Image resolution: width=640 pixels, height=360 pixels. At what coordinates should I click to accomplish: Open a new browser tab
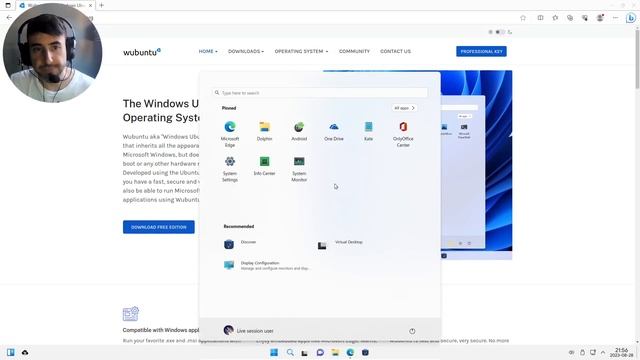tap(101, 5)
